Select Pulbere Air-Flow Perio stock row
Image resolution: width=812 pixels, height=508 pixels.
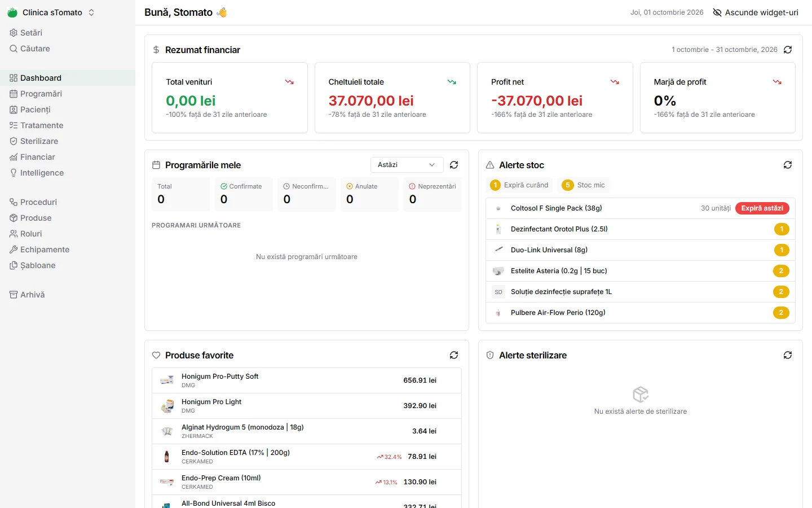tap(641, 313)
